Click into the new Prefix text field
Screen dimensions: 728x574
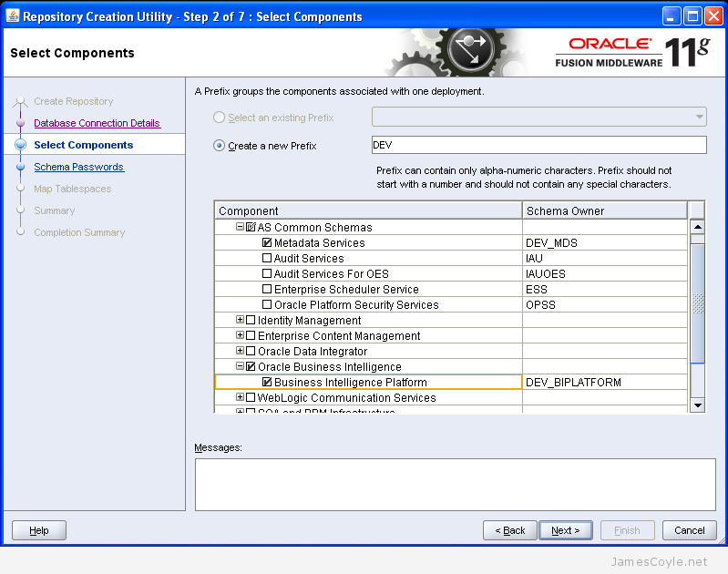539,145
